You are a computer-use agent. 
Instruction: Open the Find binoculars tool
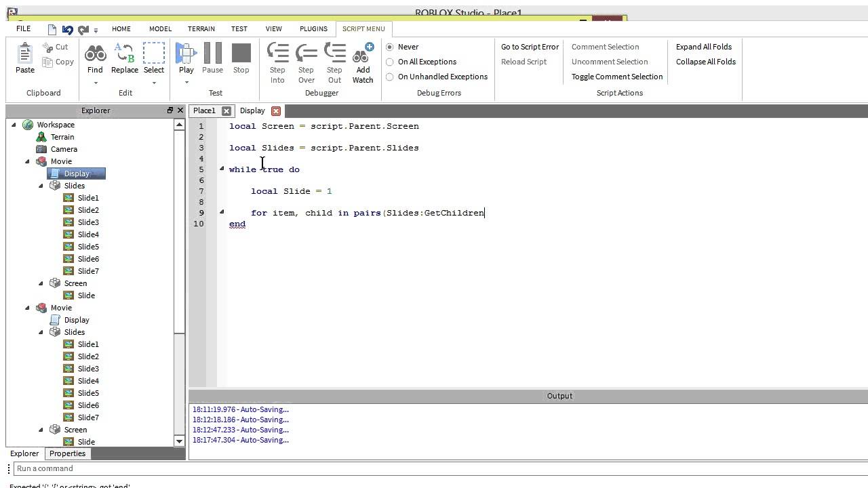[x=95, y=54]
